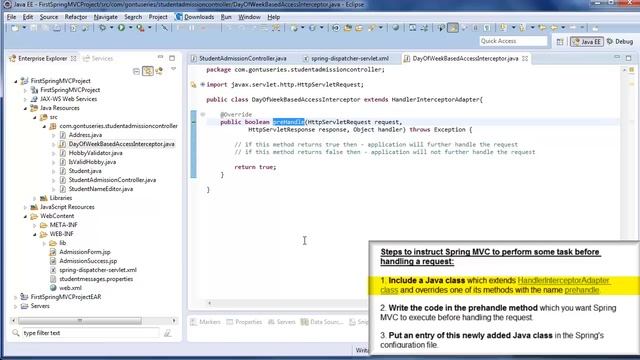Click the Toggle Mark Occurrences toolbar icon
Screen dimensions: 640x360
click(453, 28)
